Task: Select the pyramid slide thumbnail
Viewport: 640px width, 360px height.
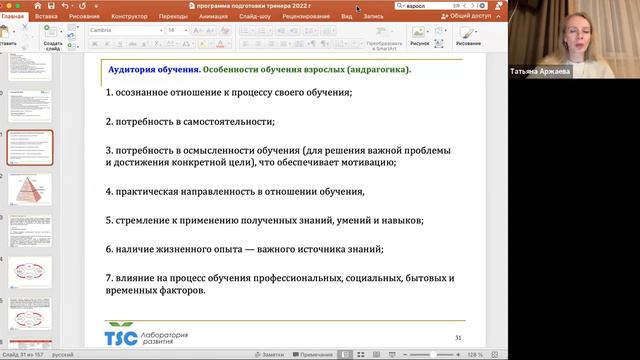Action: tap(30, 189)
